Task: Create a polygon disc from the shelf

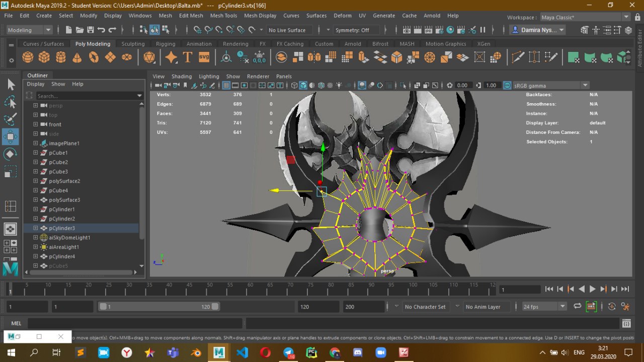Action: [127, 57]
